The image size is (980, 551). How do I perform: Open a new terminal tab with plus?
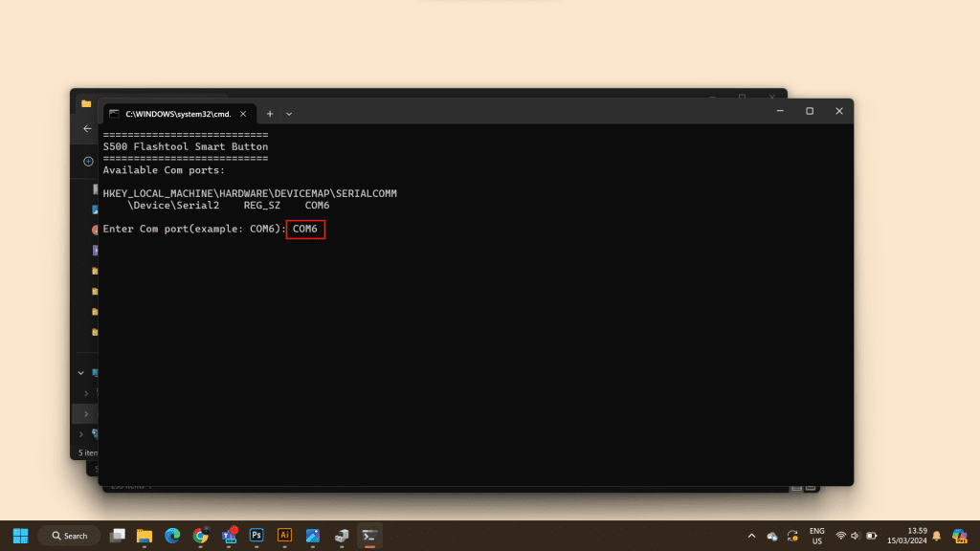pos(270,113)
